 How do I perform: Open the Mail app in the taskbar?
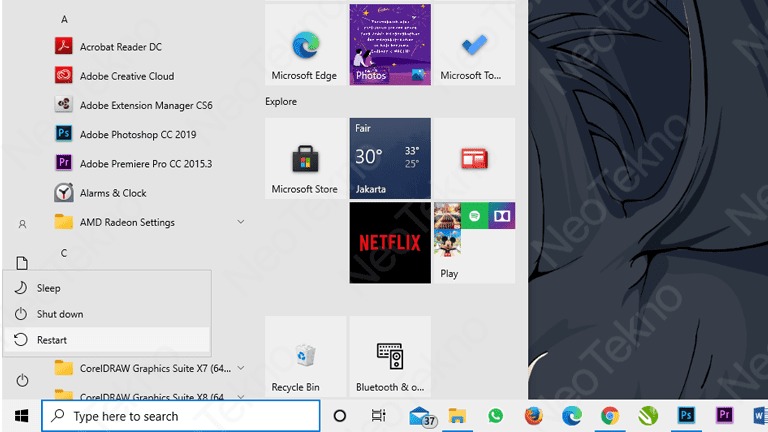click(421, 416)
